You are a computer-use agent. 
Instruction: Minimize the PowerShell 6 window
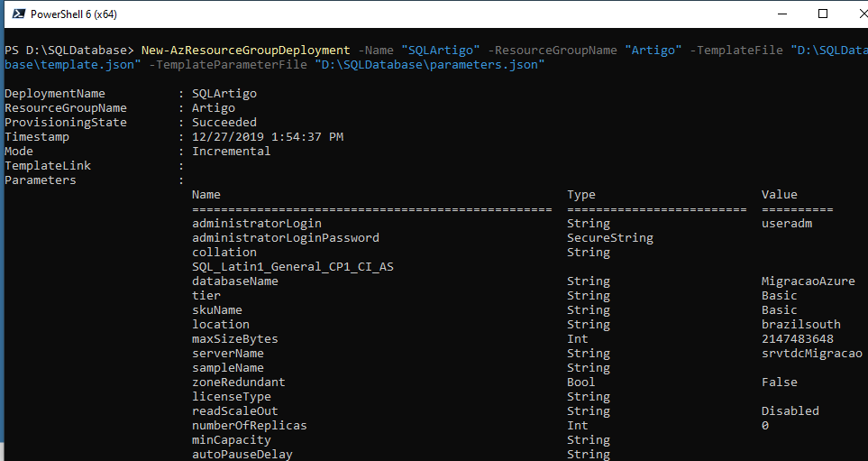[781, 14]
